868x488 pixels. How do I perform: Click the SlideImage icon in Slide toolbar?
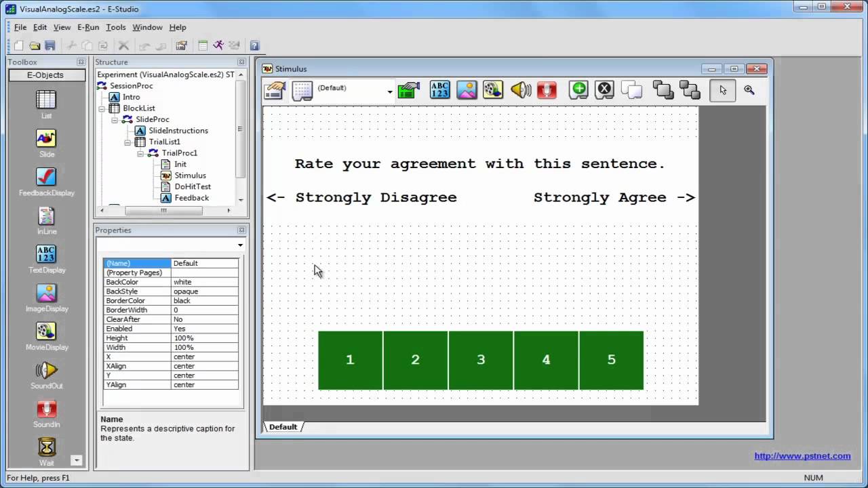click(x=467, y=89)
